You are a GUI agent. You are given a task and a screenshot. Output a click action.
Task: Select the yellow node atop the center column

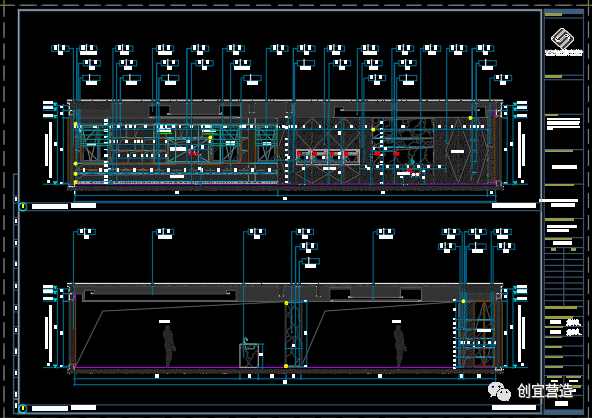[286, 303]
